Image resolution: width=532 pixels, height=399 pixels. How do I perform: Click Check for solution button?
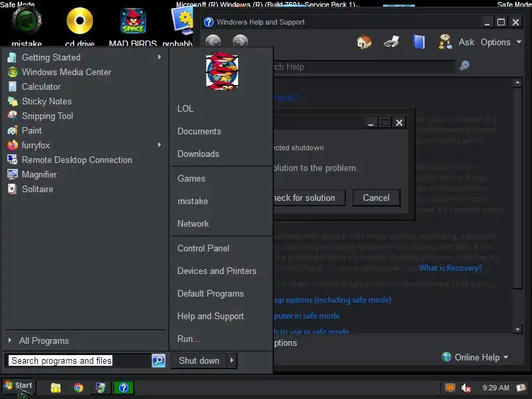coord(309,198)
